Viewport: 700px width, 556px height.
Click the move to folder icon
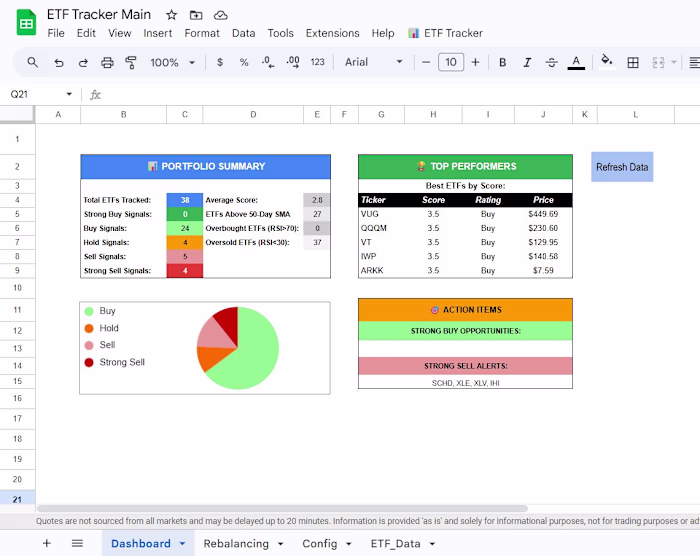(196, 15)
